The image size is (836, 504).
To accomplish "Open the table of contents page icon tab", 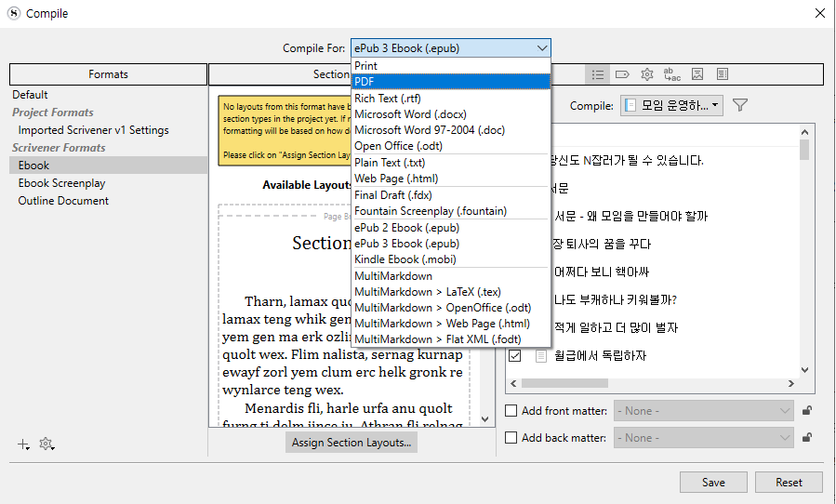I will tap(723, 74).
